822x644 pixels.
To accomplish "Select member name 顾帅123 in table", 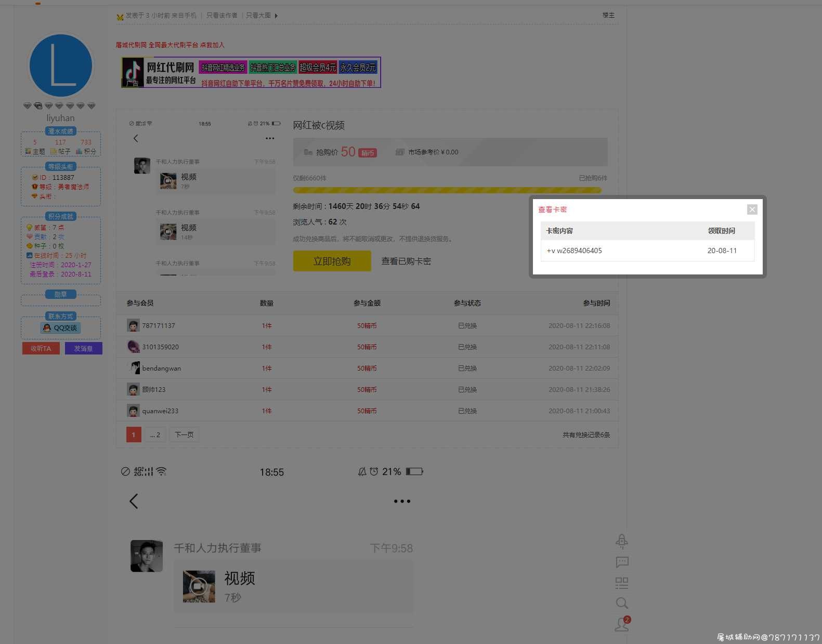I will tap(154, 389).
